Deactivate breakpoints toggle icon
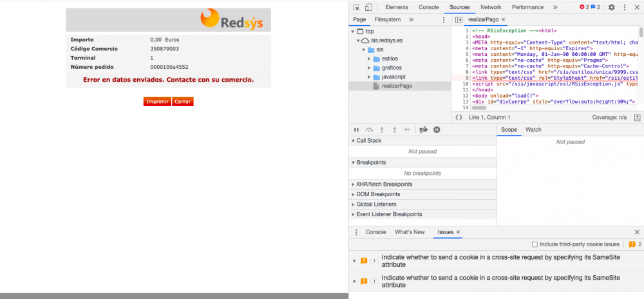 pos(424,130)
